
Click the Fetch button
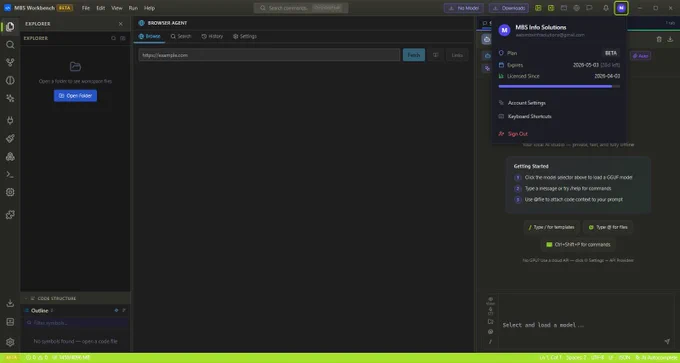tap(414, 55)
